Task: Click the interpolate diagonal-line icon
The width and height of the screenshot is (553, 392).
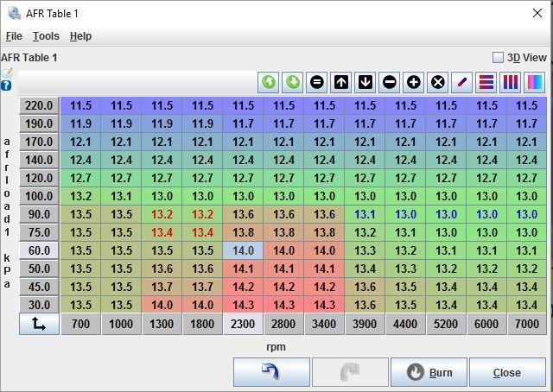Action: click(x=462, y=83)
